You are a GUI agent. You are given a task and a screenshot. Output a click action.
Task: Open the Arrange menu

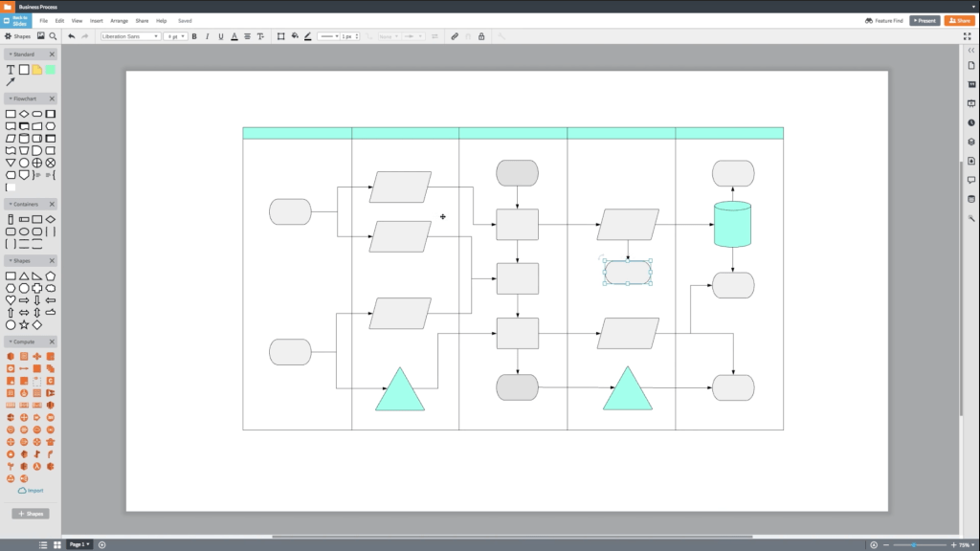(x=119, y=20)
